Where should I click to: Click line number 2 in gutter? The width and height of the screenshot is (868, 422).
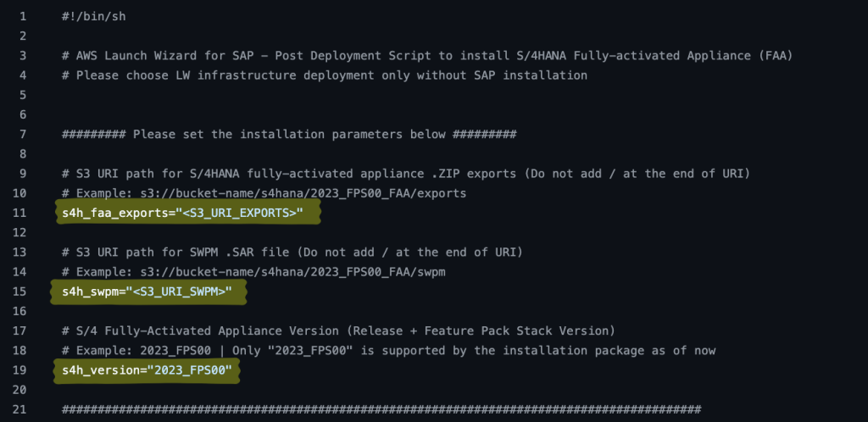tap(23, 36)
